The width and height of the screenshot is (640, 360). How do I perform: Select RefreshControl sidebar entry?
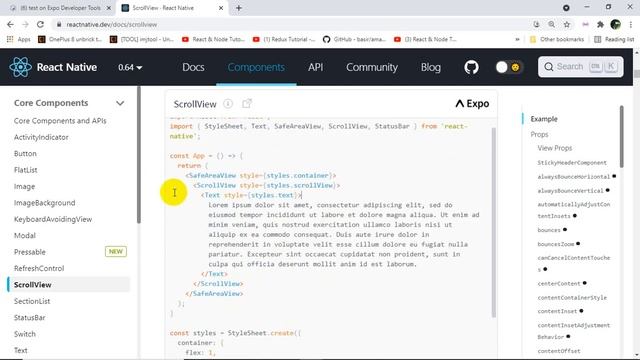point(39,268)
